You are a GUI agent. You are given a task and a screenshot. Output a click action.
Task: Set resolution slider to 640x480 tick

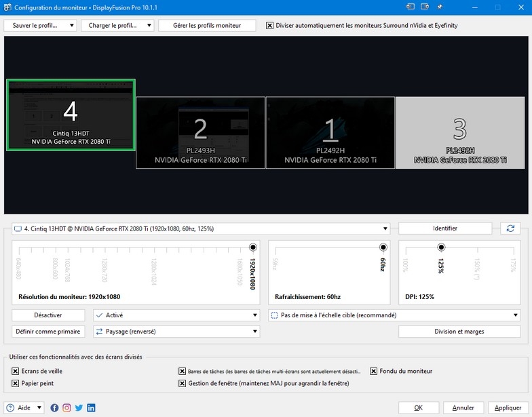19,251
